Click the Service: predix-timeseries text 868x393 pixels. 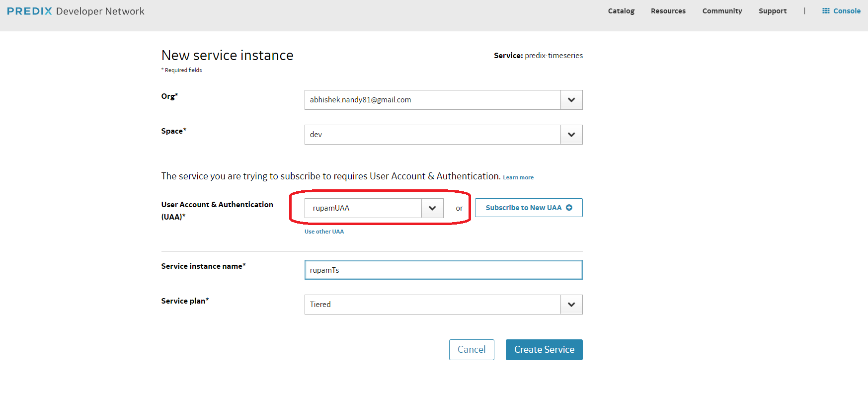(x=538, y=56)
